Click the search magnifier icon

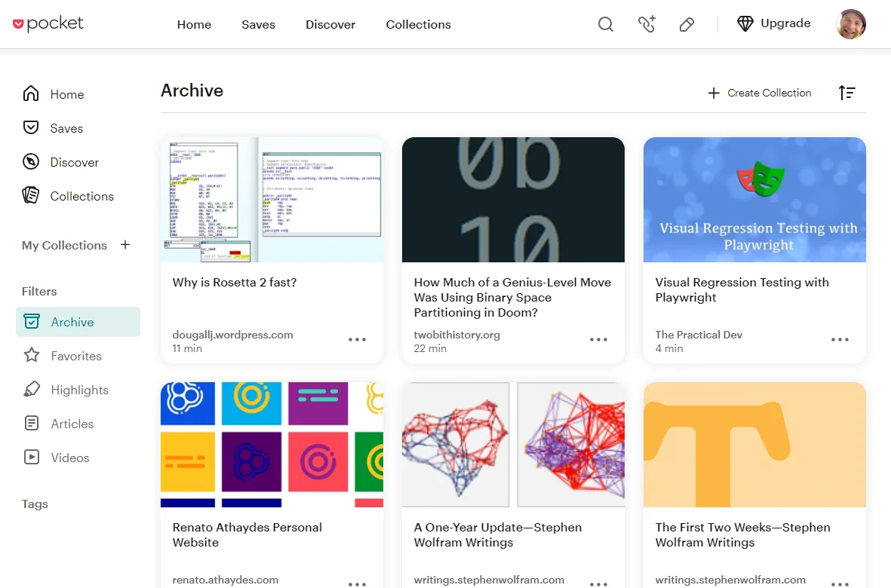[606, 24]
